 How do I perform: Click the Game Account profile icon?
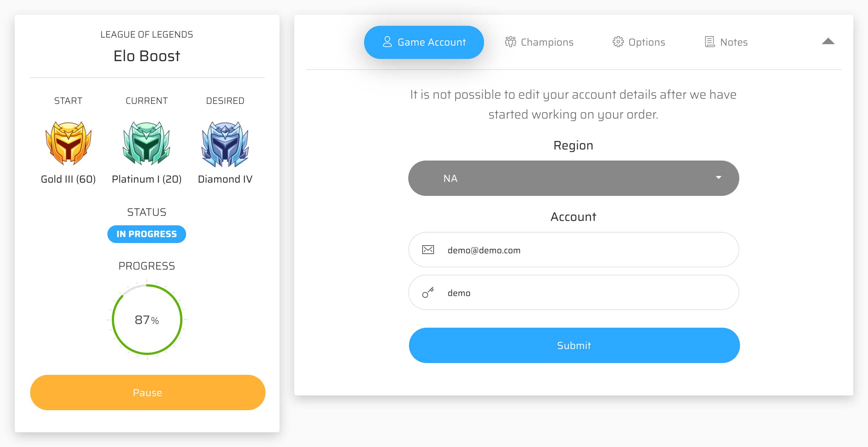click(387, 42)
